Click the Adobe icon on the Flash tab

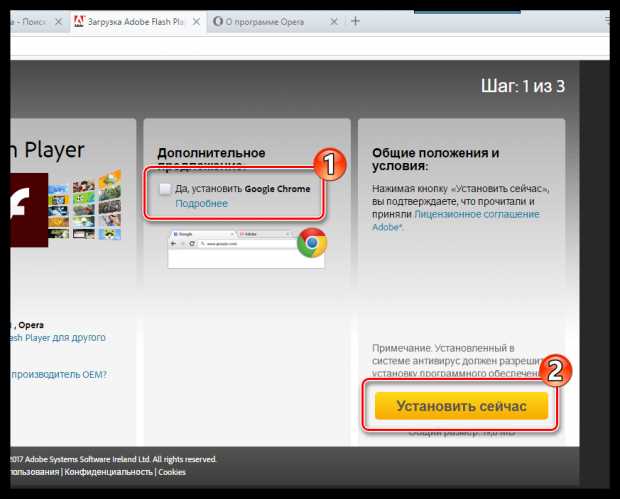coord(79,21)
